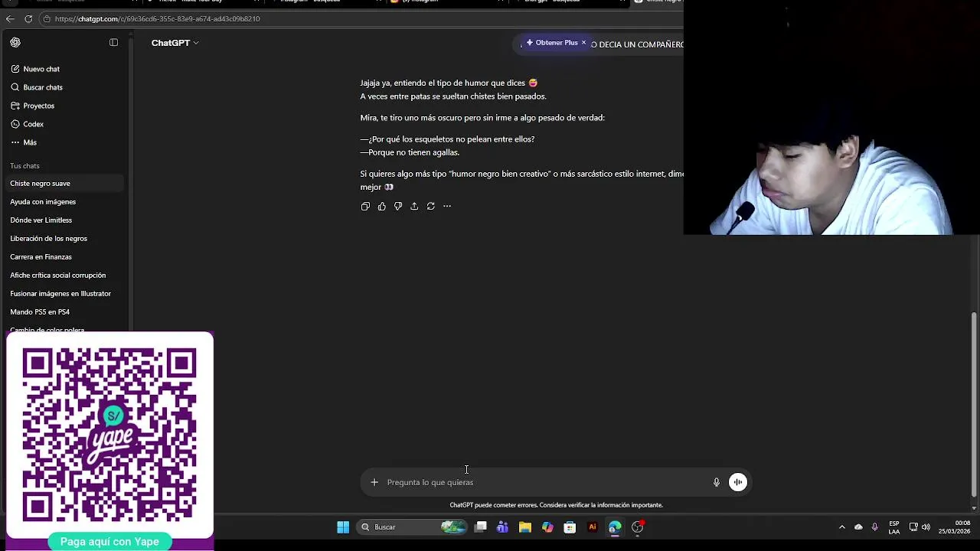Screen dimensions: 980x551
Task: Reload the page with the refresh icon
Action: pos(28,19)
